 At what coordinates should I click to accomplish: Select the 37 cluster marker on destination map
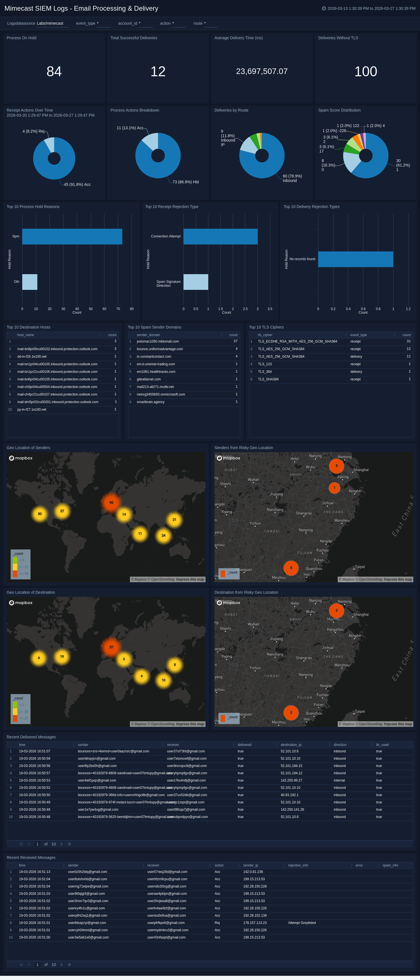pyautogui.click(x=111, y=647)
